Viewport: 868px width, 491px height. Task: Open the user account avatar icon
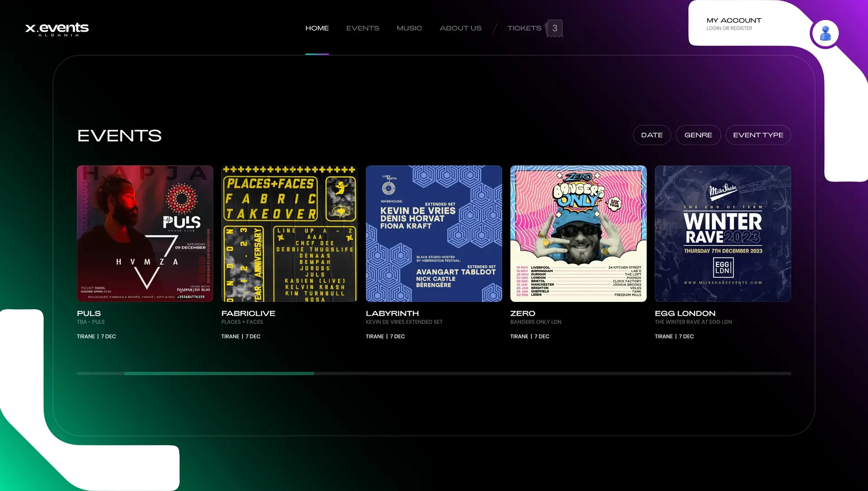[x=825, y=33]
